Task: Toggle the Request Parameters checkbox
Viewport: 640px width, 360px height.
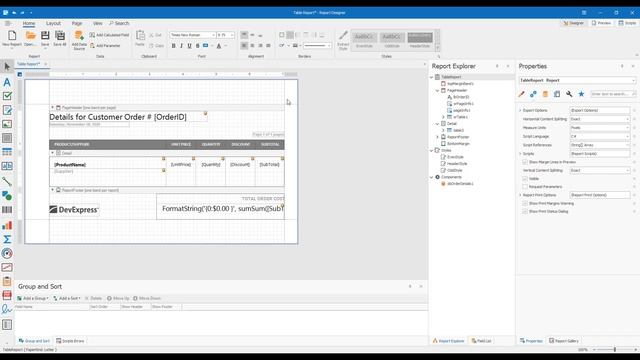Action: [525, 187]
